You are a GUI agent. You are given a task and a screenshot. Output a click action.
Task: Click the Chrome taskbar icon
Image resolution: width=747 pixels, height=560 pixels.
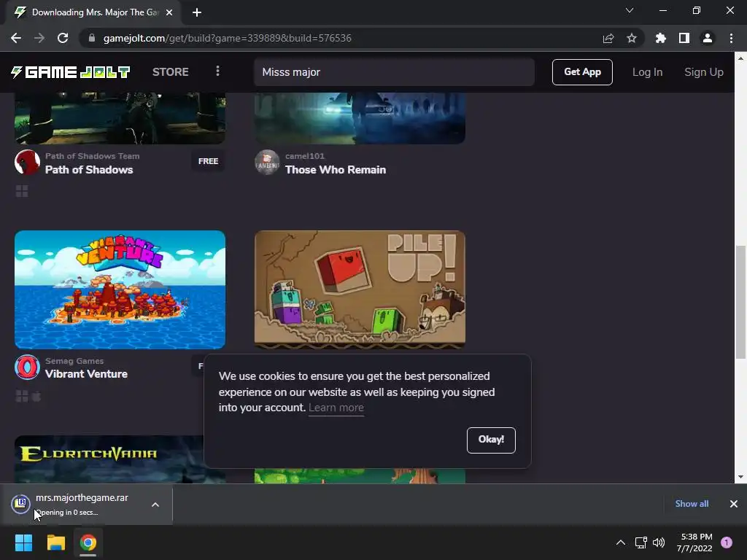pos(88,542)
